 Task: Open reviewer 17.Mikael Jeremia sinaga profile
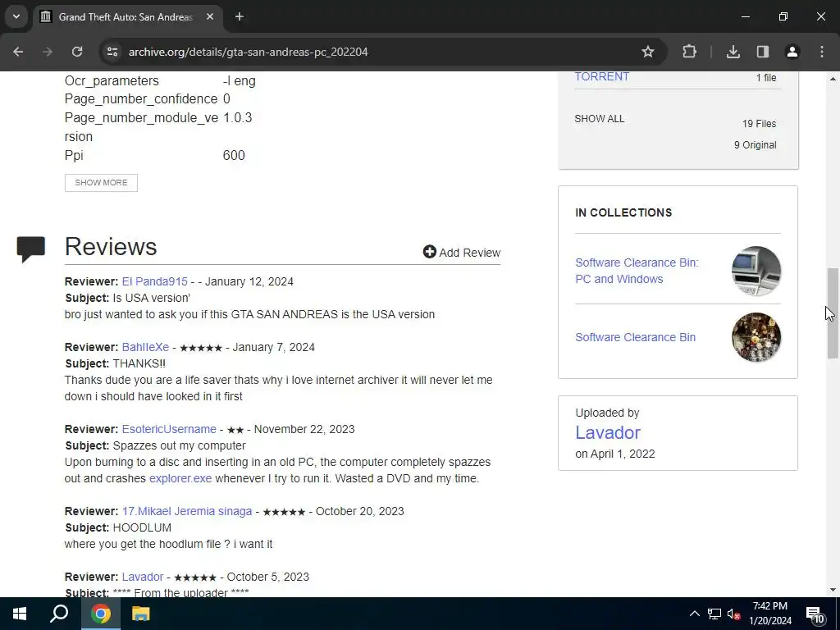tap(187, 511)
